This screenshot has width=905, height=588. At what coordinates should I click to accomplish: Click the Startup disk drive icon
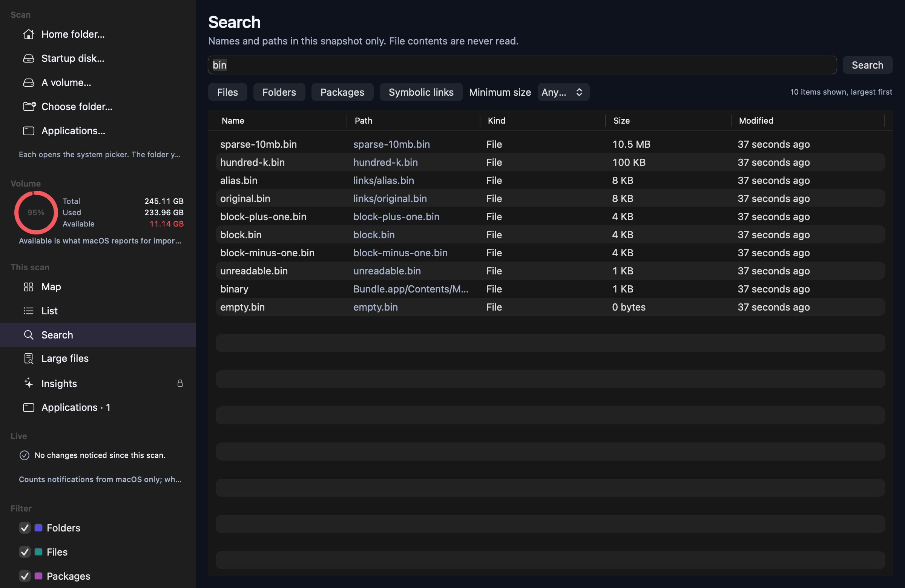pyautogui.click(x=29, y=58)
